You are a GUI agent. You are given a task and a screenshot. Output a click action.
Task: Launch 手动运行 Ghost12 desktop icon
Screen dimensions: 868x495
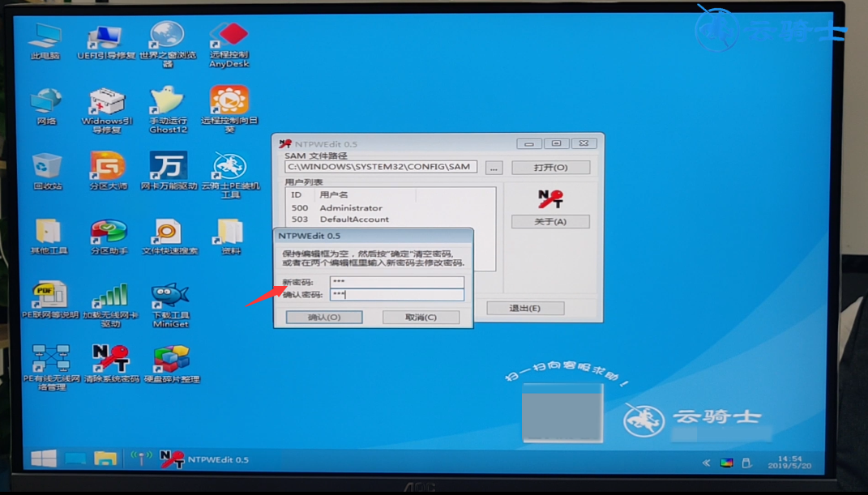[x=168, y=104]
